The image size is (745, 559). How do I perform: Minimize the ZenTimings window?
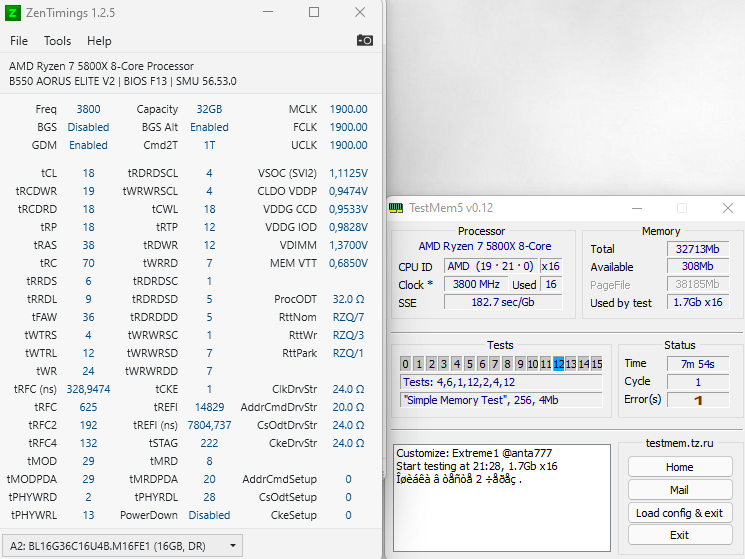tap(268, 12)
